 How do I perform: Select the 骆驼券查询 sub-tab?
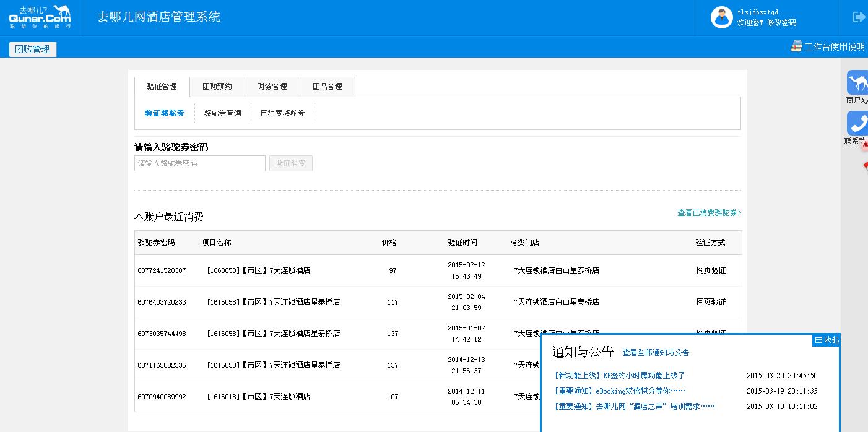pos(223,113)
